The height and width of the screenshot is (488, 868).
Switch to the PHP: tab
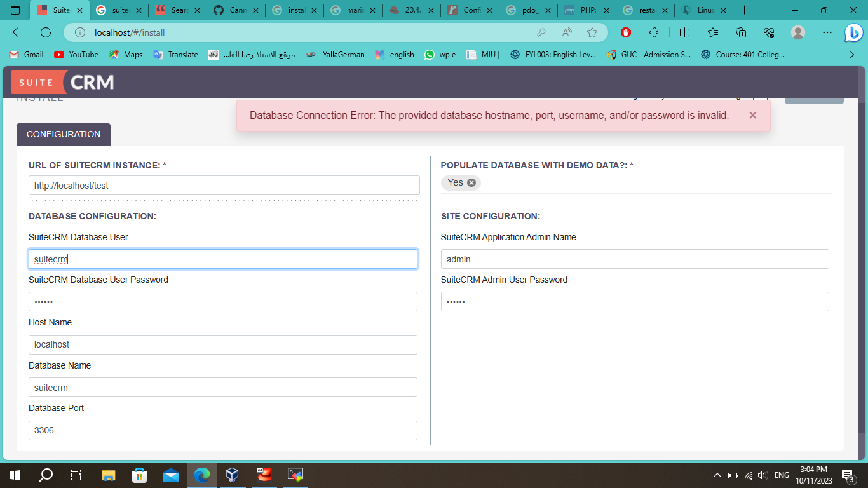(x=585, y=10)
